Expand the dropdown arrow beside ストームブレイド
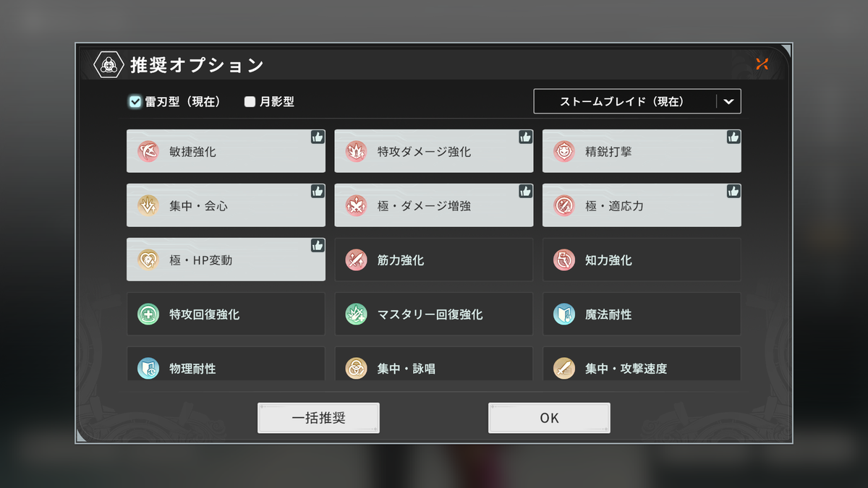868x488 pixels. click(728, 102)
